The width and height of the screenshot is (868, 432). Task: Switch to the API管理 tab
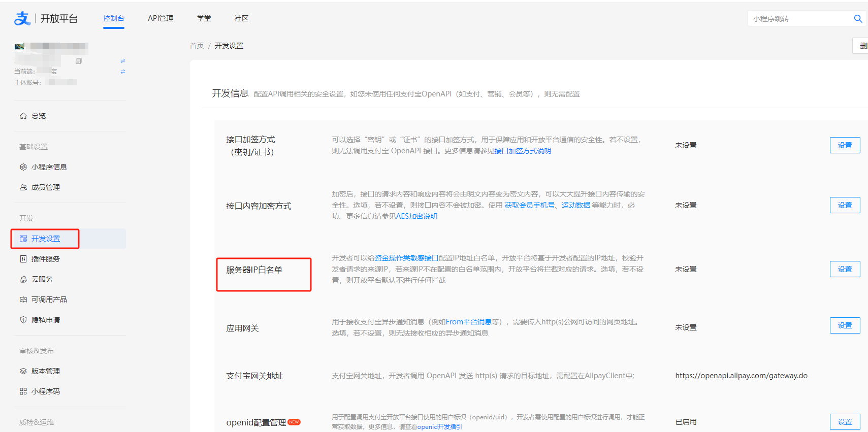point(160,18)
